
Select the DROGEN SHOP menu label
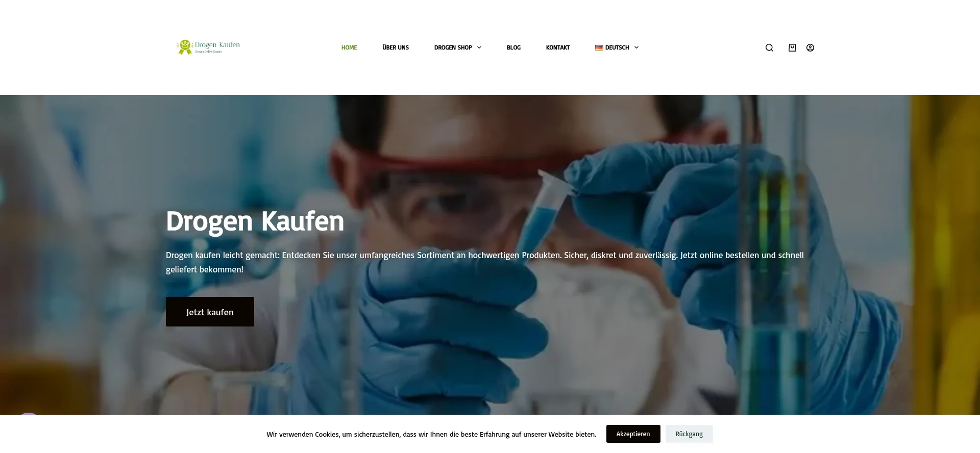pyautogui.click(x=453, y=47)
